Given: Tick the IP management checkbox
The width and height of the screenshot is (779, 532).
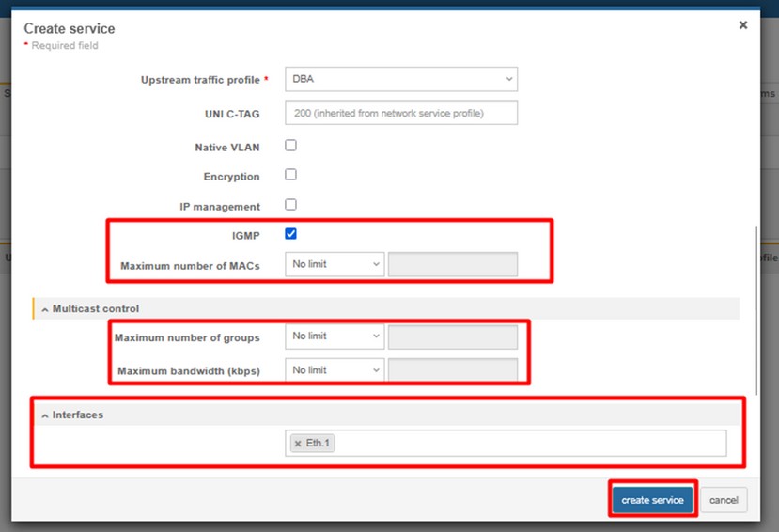Looking at the screenshot, I should [x=290, y=204].
